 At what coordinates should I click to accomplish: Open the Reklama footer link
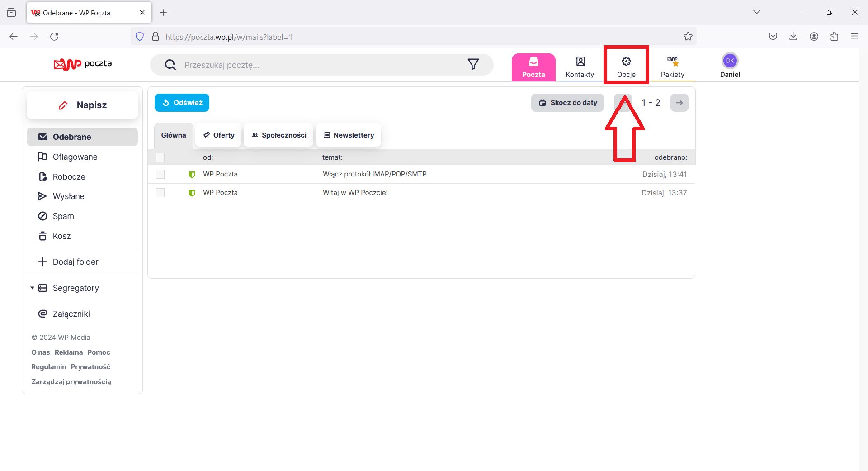[69, 352]
